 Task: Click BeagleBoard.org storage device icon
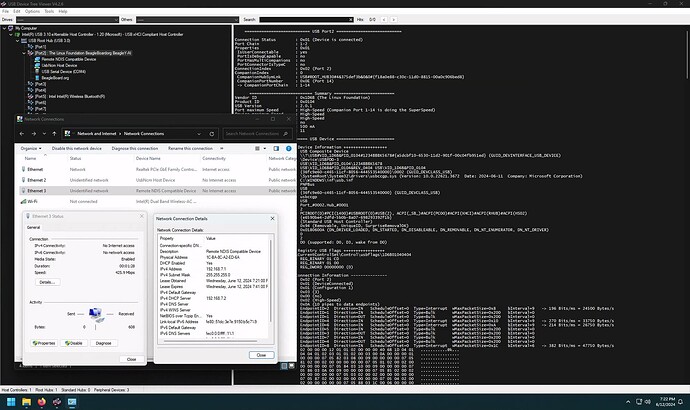37,78
